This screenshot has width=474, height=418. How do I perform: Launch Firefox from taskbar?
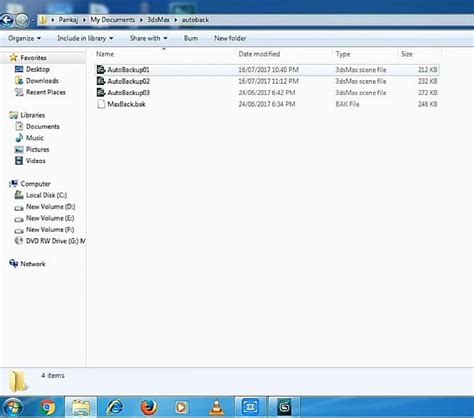pos(149,407)
